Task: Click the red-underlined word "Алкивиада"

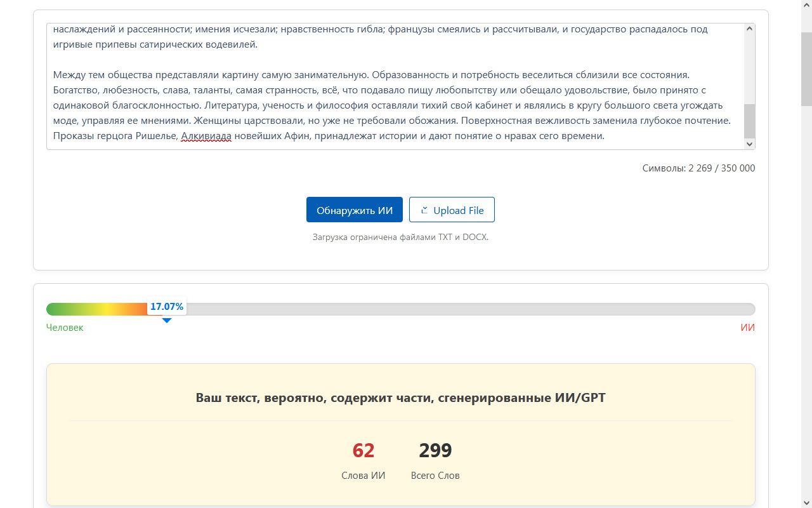Action: click(x=206, y=136)
